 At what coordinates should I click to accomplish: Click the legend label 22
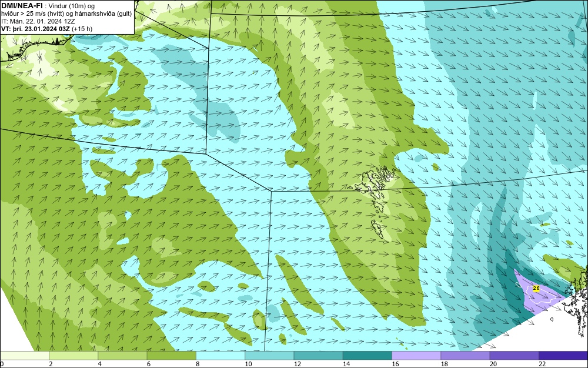click(542, 364)
